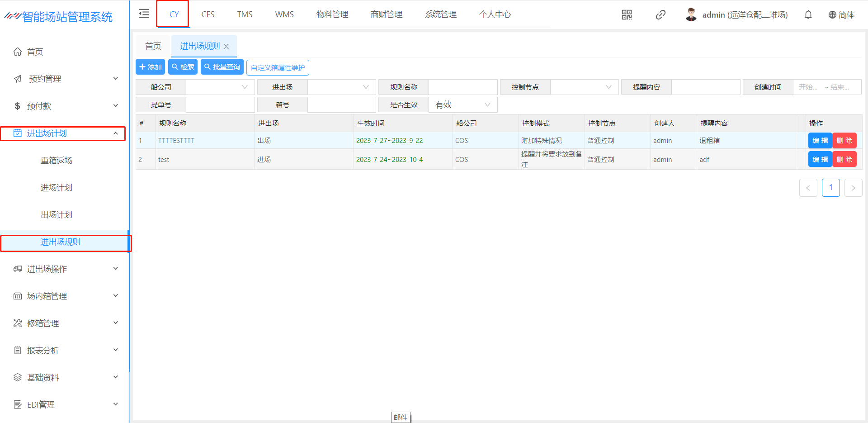
Task: Select the 首页 page tab
Action: [x=153, y=46]
